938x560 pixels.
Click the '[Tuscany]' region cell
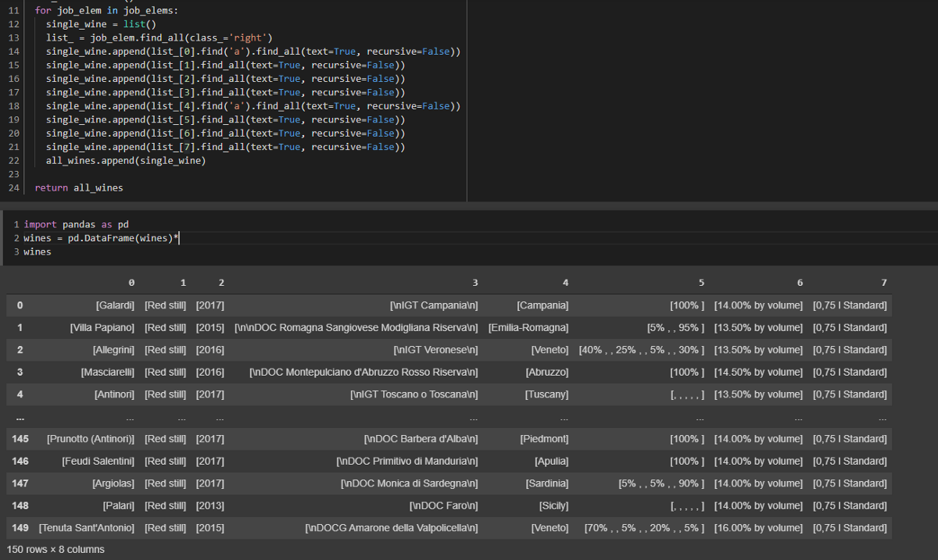coord(546,394)
